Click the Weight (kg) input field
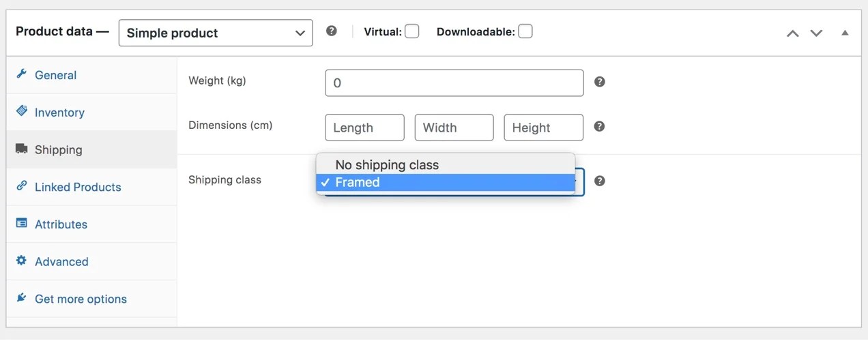Image resolution: width=868 pixels, height=341 pixels. point(454,83)
